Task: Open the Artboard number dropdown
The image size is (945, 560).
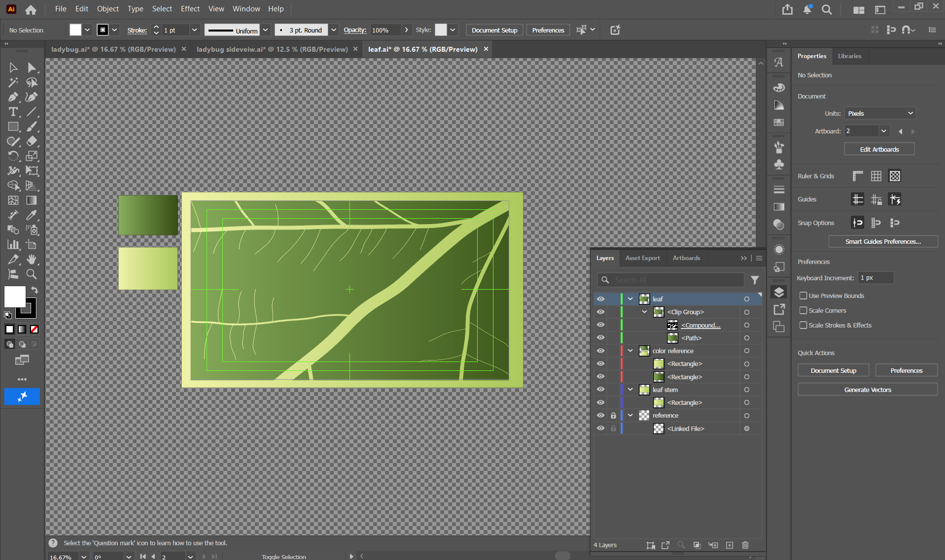Action: pyautogui.click(x=884, y=131)
